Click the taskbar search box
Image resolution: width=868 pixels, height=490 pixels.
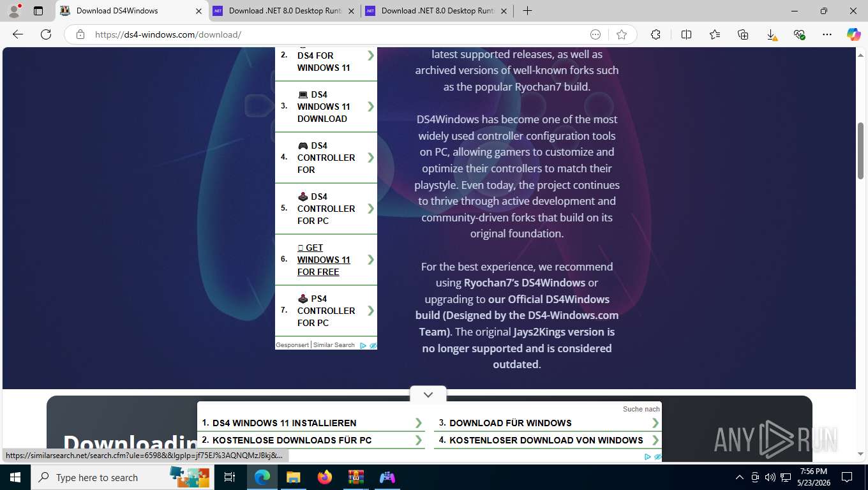pos(124,477)
